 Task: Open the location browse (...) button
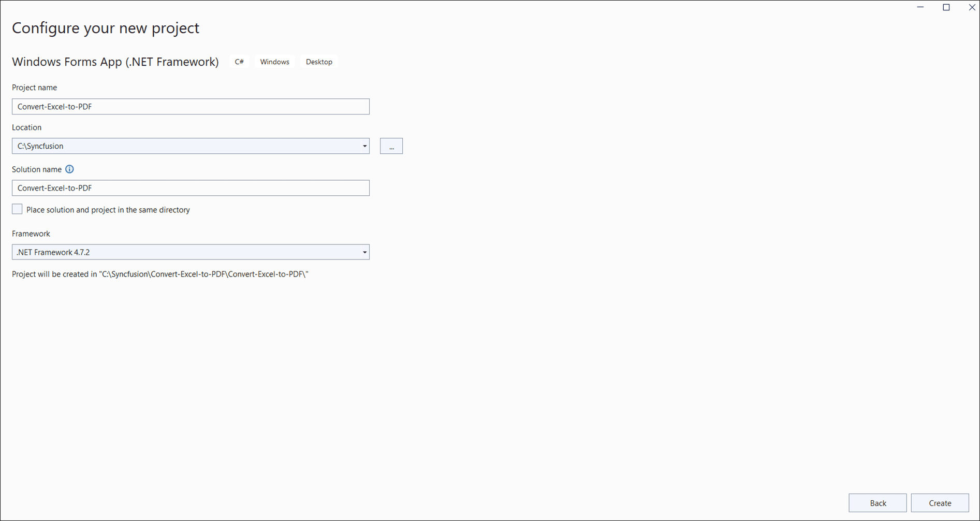click(x=391, y=146)
